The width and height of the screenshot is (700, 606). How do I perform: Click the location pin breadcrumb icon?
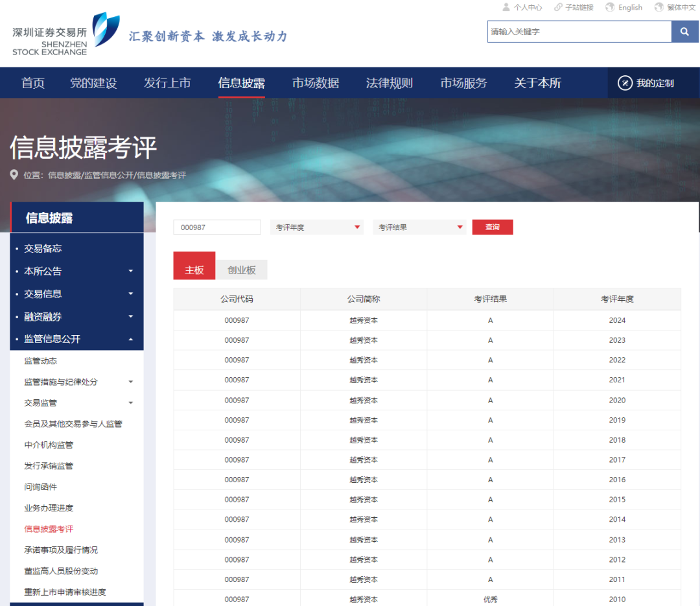tap(14, 175)
